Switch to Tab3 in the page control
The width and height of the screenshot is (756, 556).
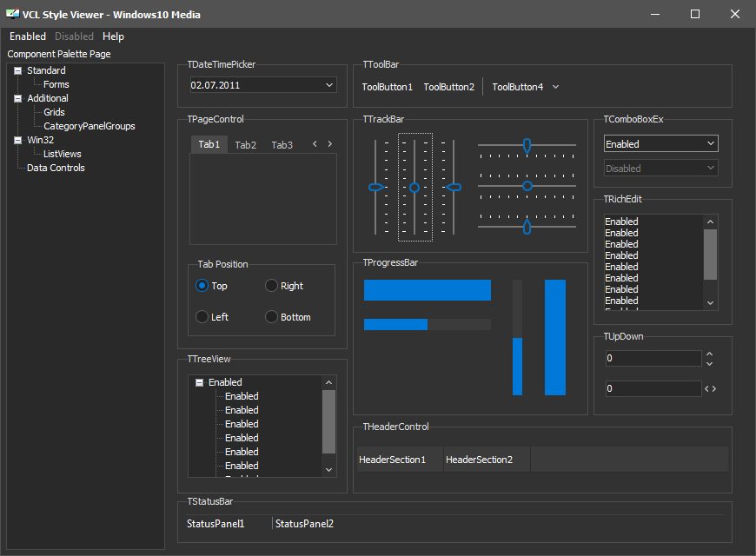[282, 145]
